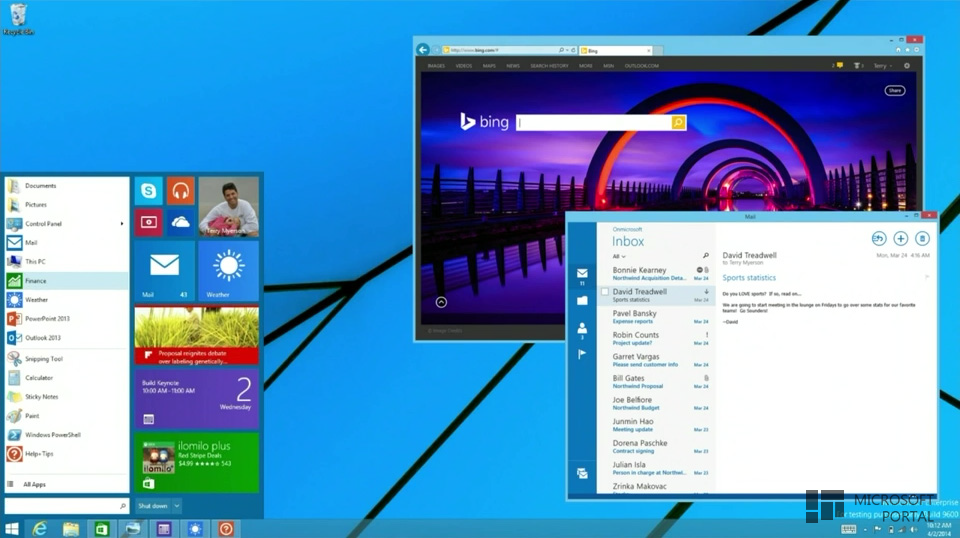This screenshot has height=538, width=960.
Task: Open flagged messages in Mail sidebar
Action: pyautogui.click(x=582, y=354)
